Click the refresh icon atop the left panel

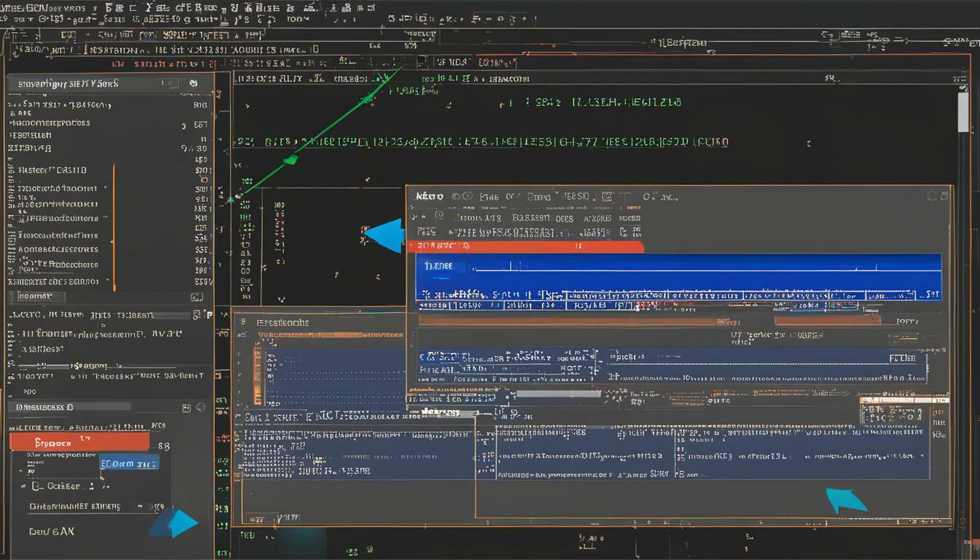[x=193, y=83]
